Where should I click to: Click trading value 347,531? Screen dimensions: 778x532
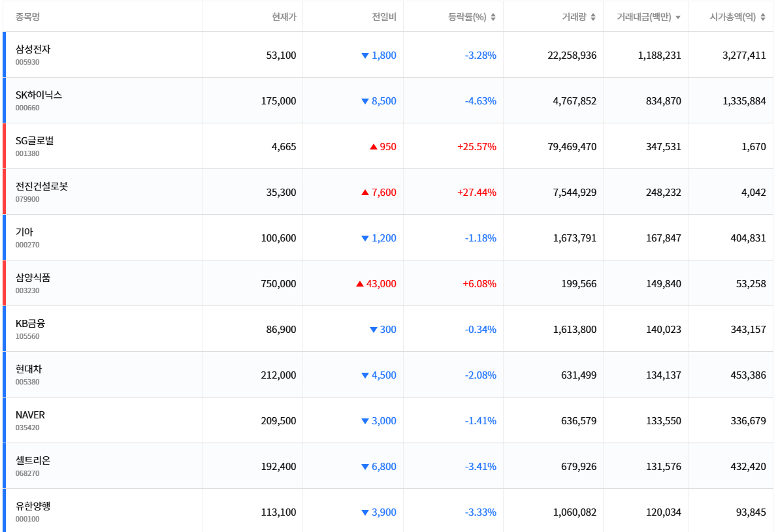click(x=664, y=146)
